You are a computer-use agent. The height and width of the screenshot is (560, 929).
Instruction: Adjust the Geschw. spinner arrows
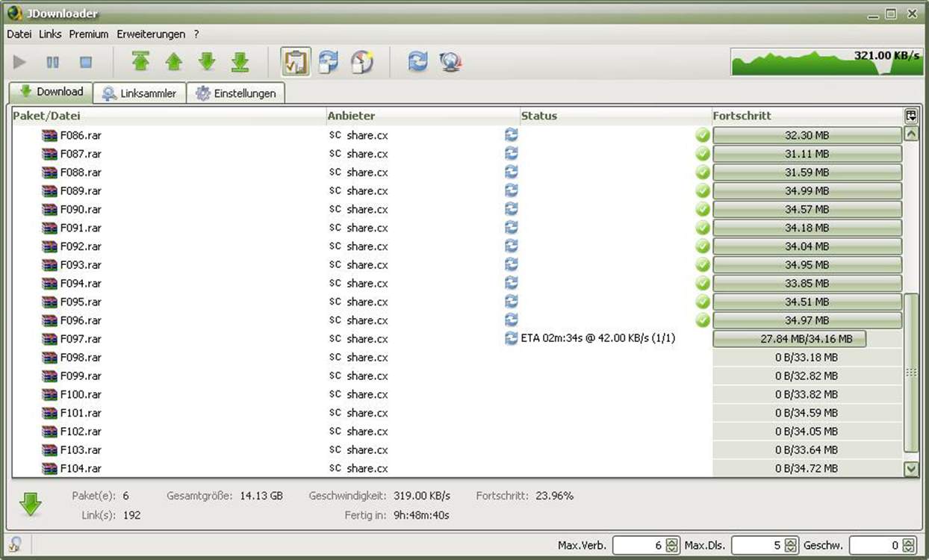909,546
